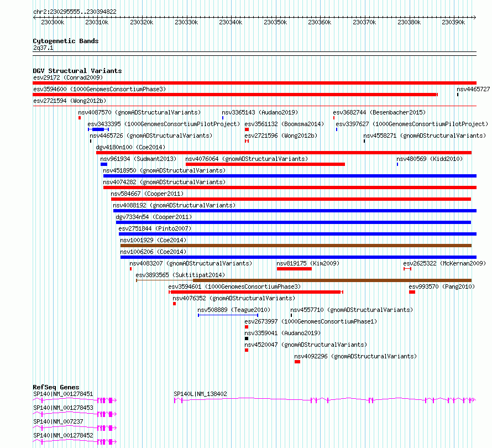Click the ruler's right arrow end
Image resolution: width=492 pixels, height=448 pixels.
tap(475, 18)
